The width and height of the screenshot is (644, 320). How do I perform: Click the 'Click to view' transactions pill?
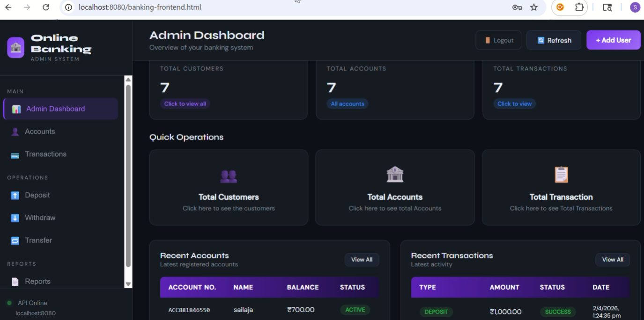click(x=514, y=104)
